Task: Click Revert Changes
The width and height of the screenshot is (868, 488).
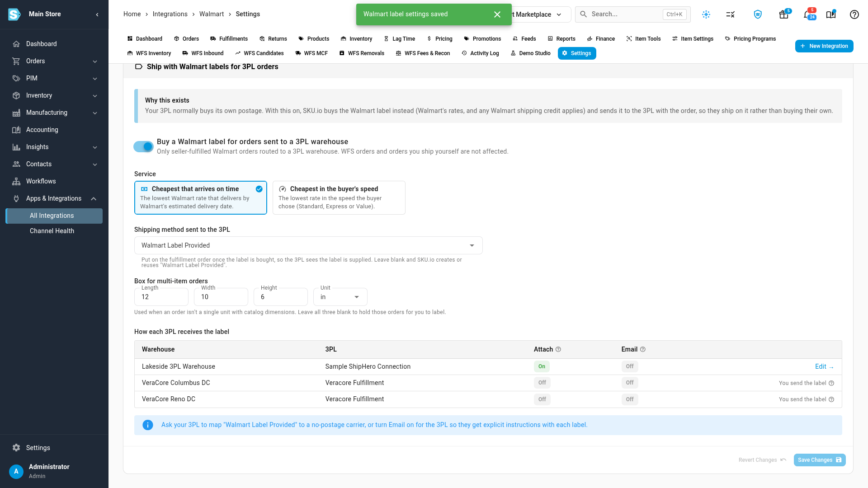Action: point(762,460)
